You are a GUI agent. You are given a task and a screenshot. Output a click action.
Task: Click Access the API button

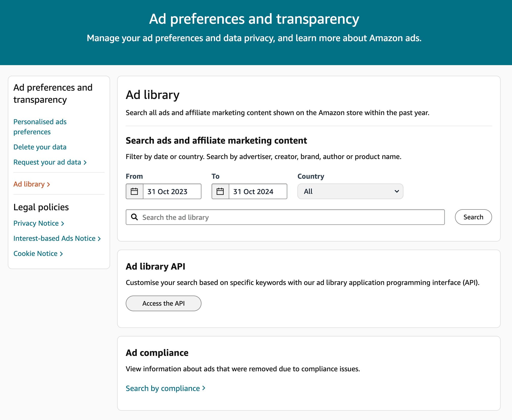(x=163, y=303)
